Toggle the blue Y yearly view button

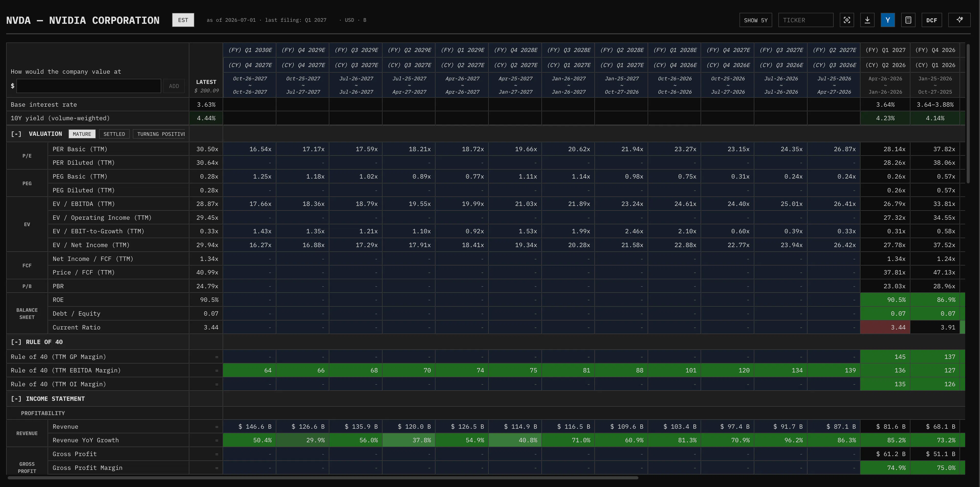(x=888, y=20)
